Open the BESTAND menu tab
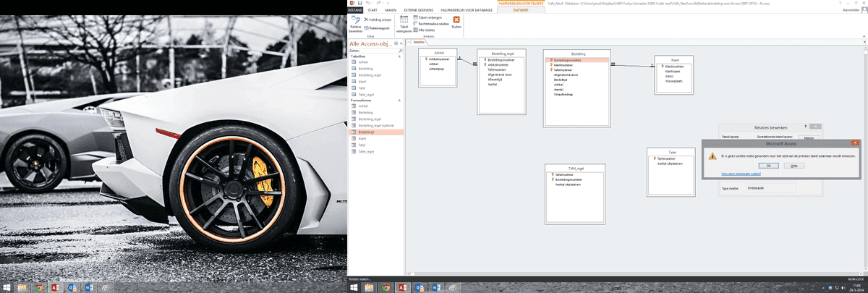868x293 pixels. pyautogui.click(x=354, y=11)
